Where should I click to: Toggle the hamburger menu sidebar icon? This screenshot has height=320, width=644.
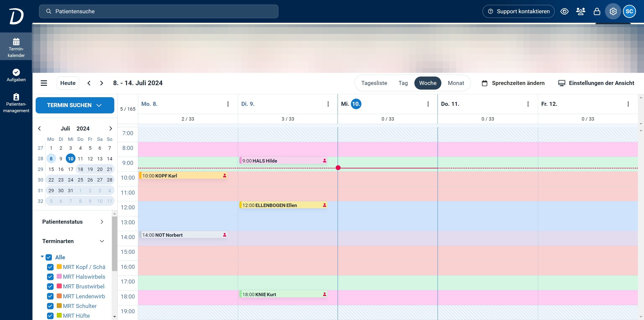[44, 83]
